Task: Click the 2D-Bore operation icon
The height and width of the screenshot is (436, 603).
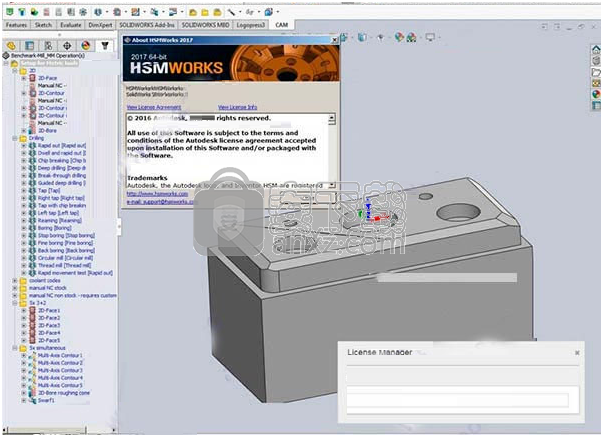Action: click(33, 131)
